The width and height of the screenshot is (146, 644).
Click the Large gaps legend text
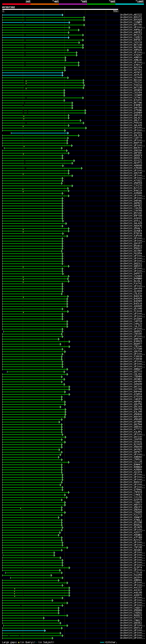28,642
